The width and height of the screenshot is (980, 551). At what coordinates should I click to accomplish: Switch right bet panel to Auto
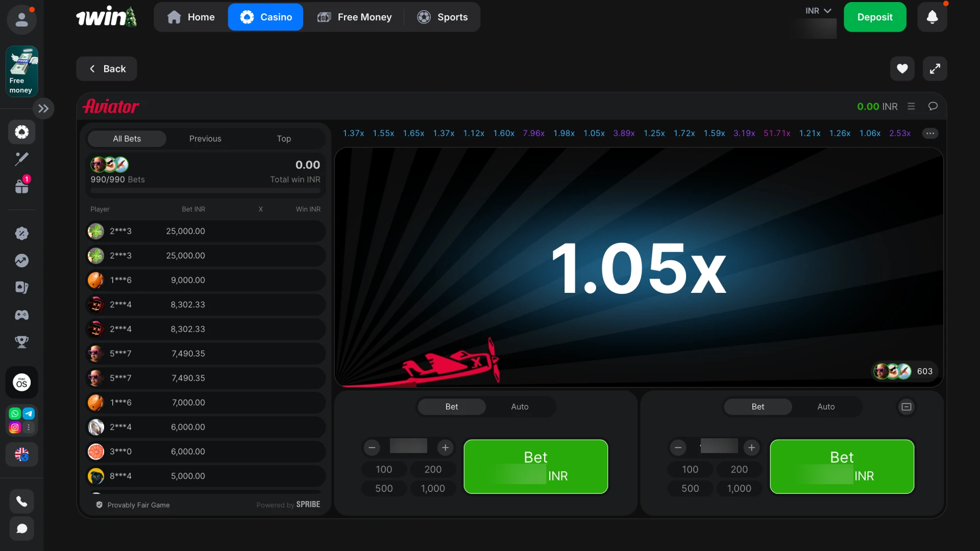coord(825,407)
